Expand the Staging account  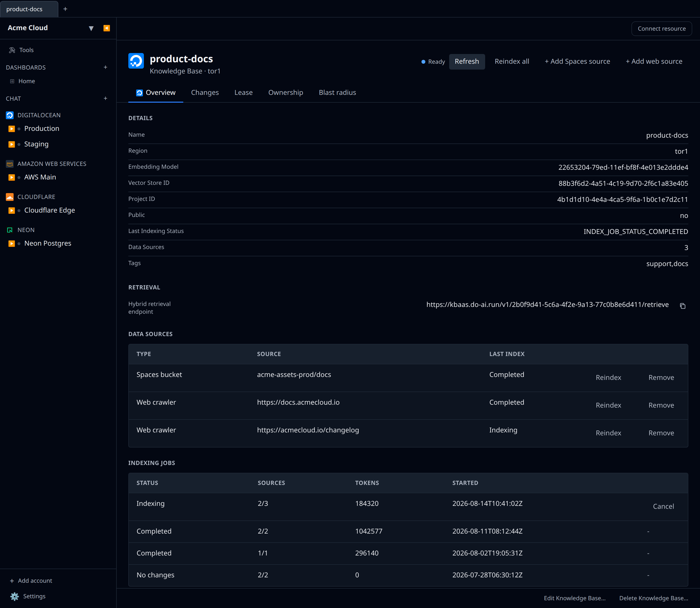click(11, 144)
